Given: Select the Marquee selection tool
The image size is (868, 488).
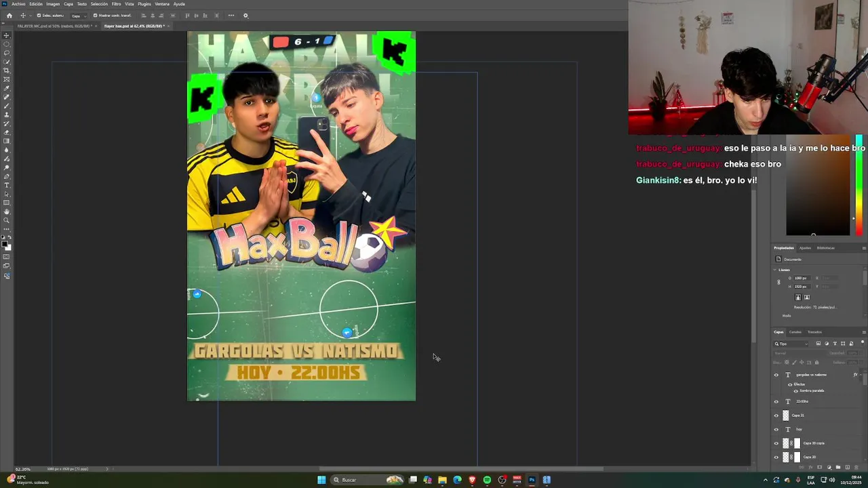Looking at the screenshot, I should (x=6, y=44).
